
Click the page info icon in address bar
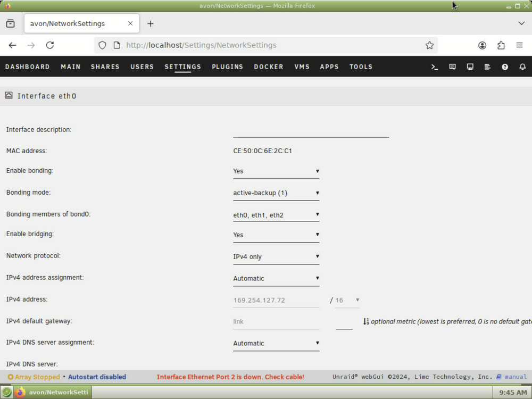pyautogui.click(x=117, y=45)
